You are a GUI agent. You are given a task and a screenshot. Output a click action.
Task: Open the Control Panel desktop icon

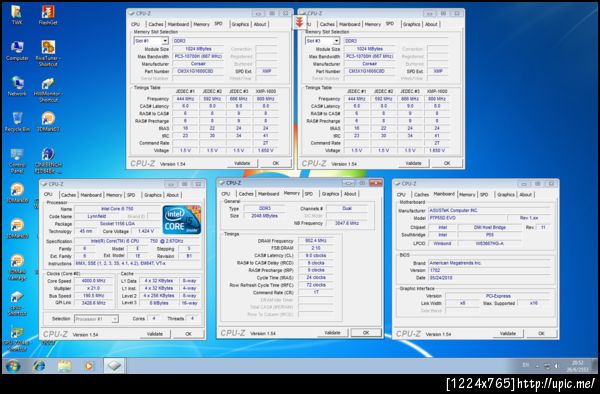click(17, 160)
